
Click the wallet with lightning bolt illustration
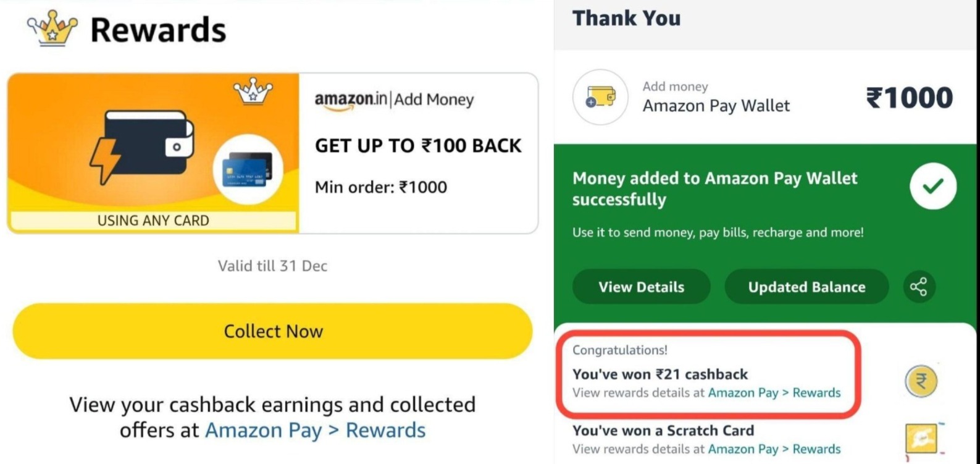[x=143, y=145]
